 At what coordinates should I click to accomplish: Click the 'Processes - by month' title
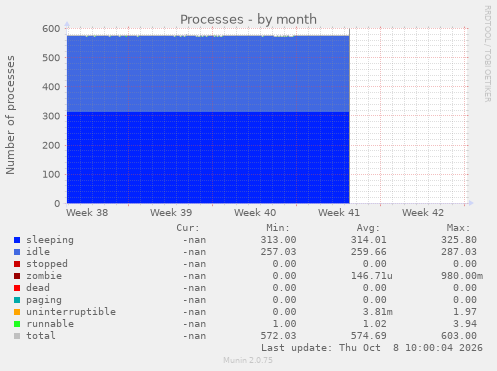coord(248,19)
